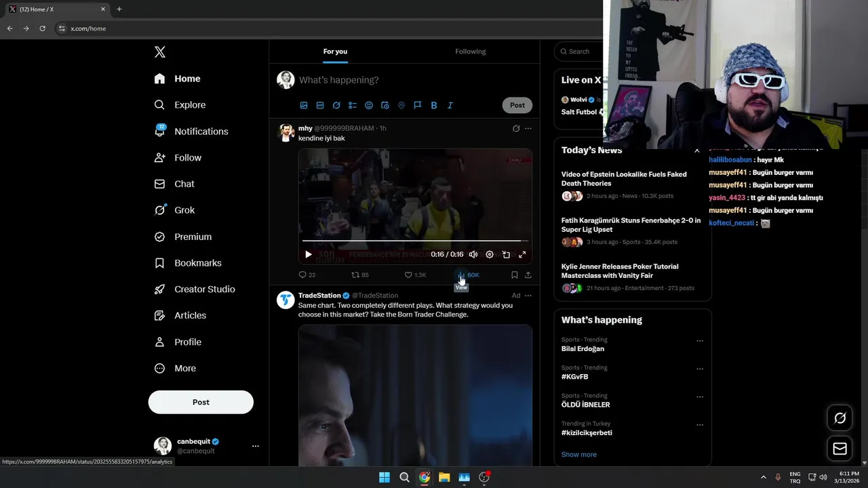Open the Windows Start menu
The width and height of the screenshot is (868, 488).
384,477
